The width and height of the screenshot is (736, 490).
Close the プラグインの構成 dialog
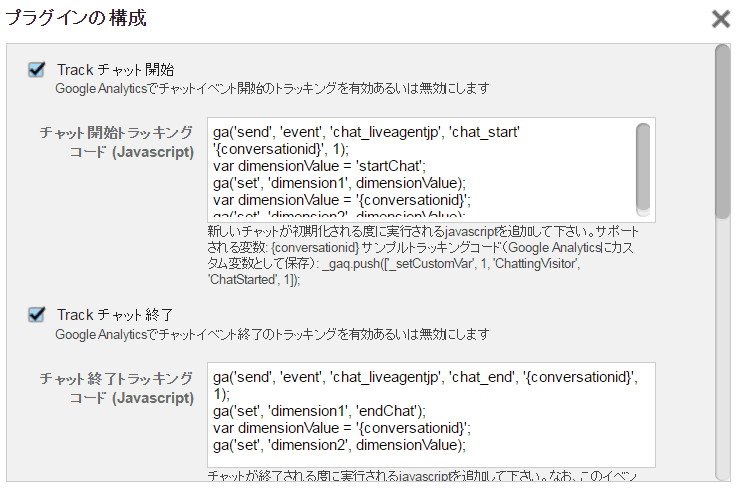point(721,19)
